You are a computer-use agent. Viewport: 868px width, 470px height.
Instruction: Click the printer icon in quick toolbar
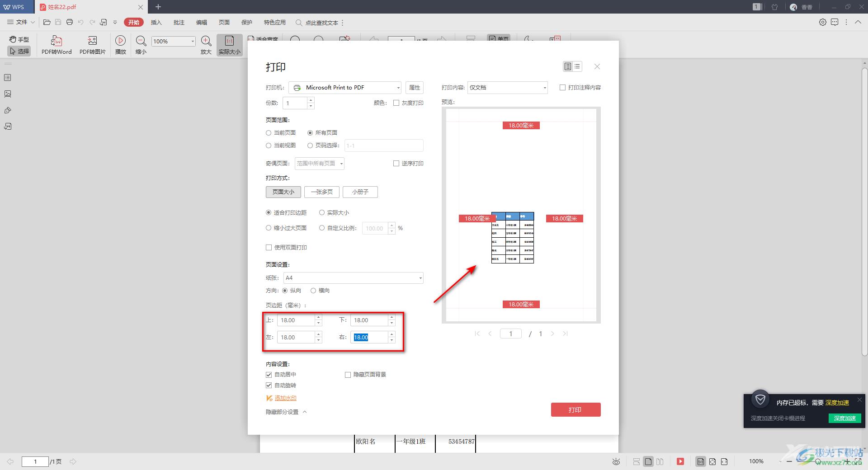[x=69, y=22]
